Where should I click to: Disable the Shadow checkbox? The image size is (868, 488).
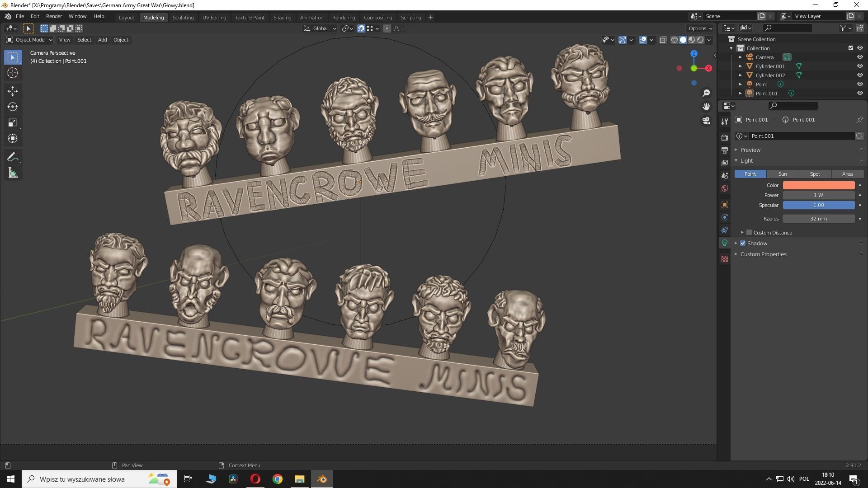point(743,244)
